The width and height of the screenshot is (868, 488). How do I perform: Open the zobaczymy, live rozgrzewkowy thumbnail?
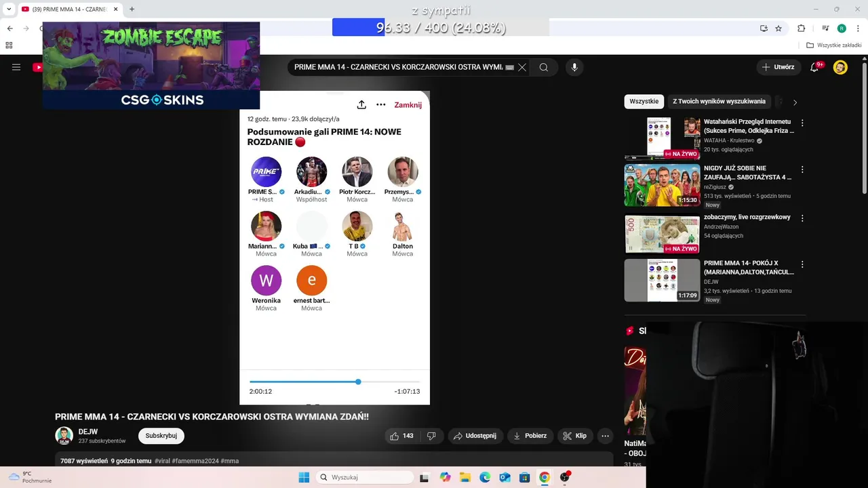click(x=663, y=233)
